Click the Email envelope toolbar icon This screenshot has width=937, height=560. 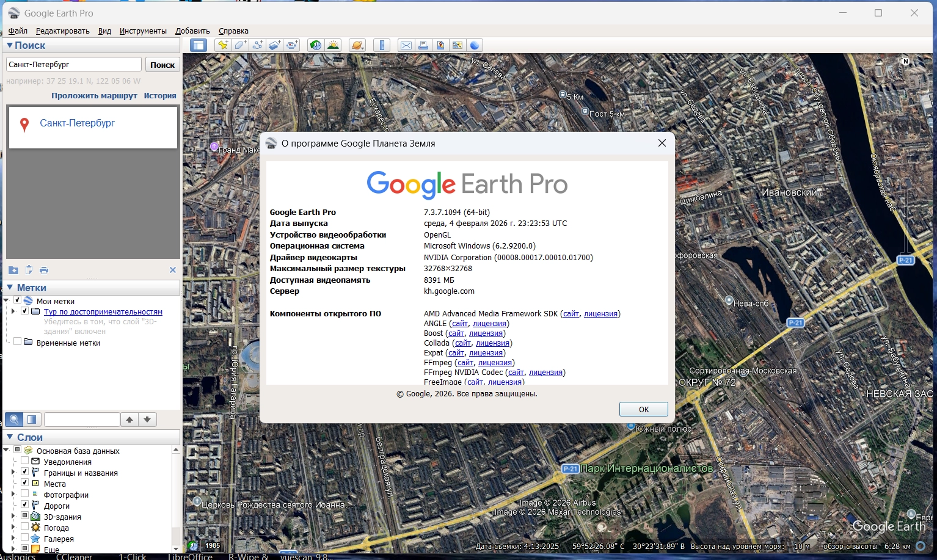point(406,45)
